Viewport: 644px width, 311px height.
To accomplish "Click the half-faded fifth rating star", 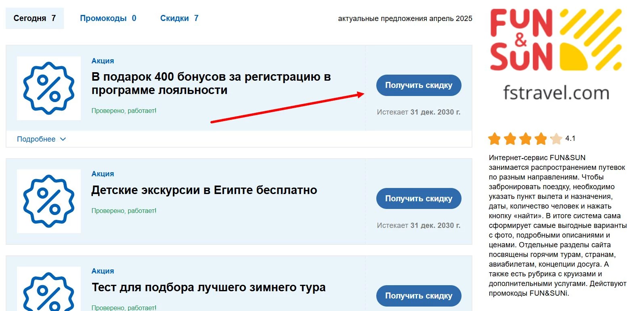I will (x=556, y=139).
